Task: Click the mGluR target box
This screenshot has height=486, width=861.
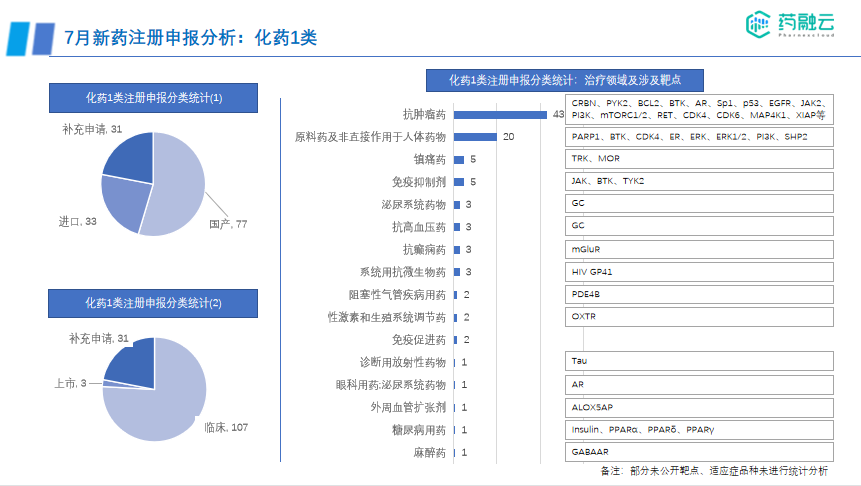Action: pos(699,249)
